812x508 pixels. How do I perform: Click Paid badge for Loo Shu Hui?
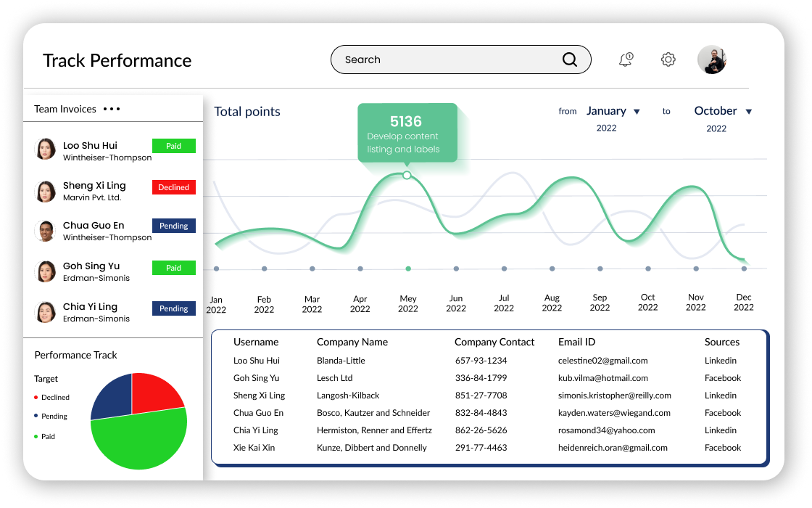coord(173,146)
